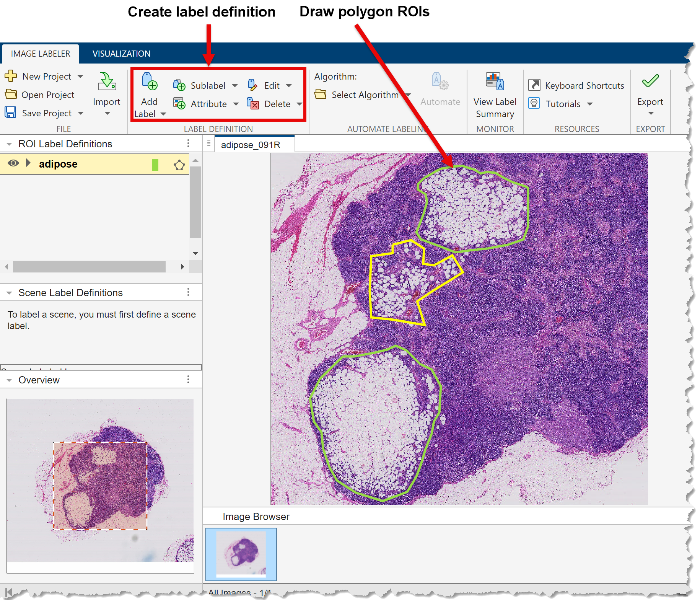The image size is (700, 600).
Task: Open Keyboard Shortcuts
Action: coord(534,85)
